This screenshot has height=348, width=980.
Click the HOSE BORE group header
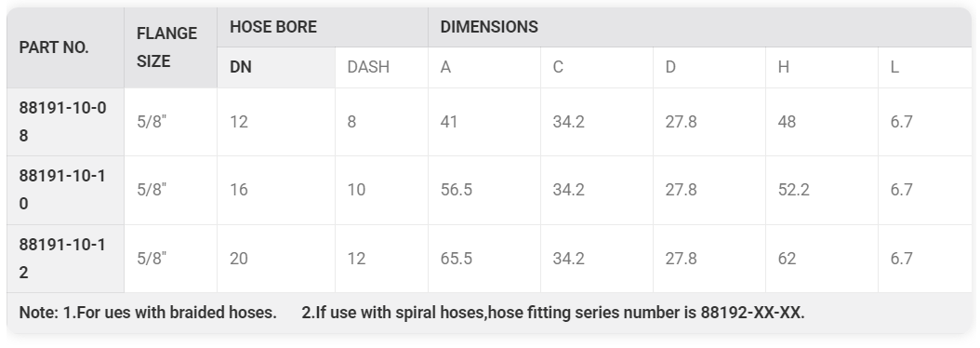(x=273, y=27)
